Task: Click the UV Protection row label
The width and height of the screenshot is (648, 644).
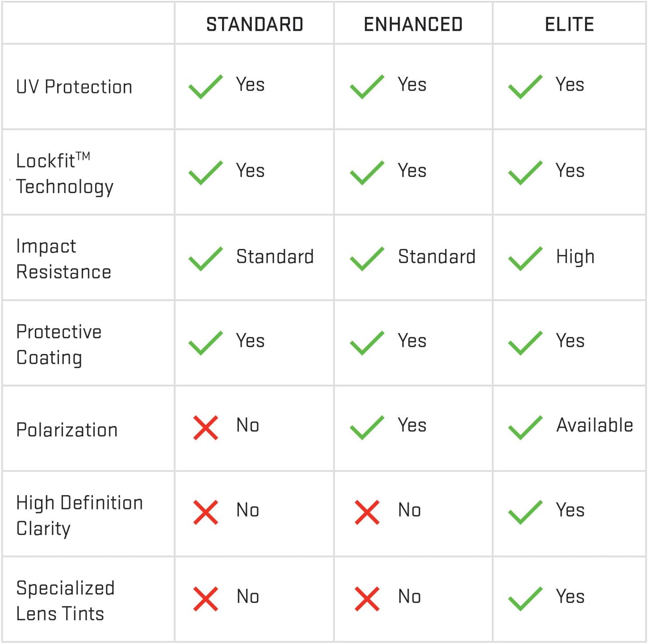Action: coord(74,87)
